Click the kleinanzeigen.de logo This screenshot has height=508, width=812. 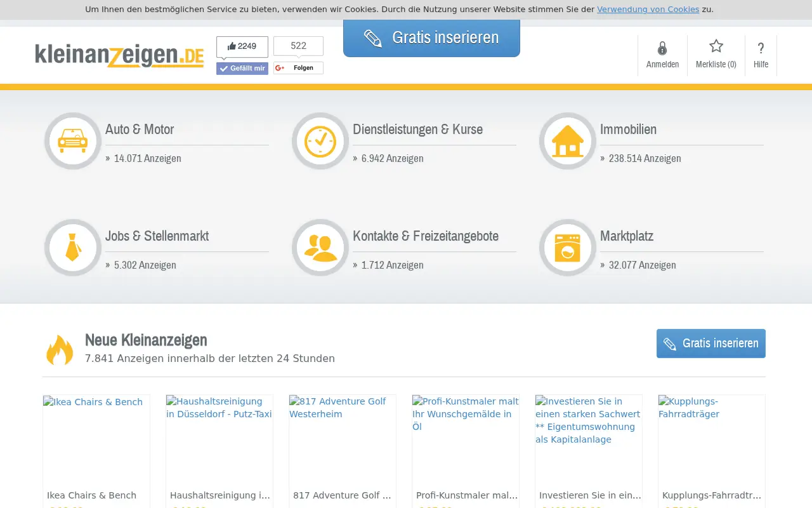point(119,55)
